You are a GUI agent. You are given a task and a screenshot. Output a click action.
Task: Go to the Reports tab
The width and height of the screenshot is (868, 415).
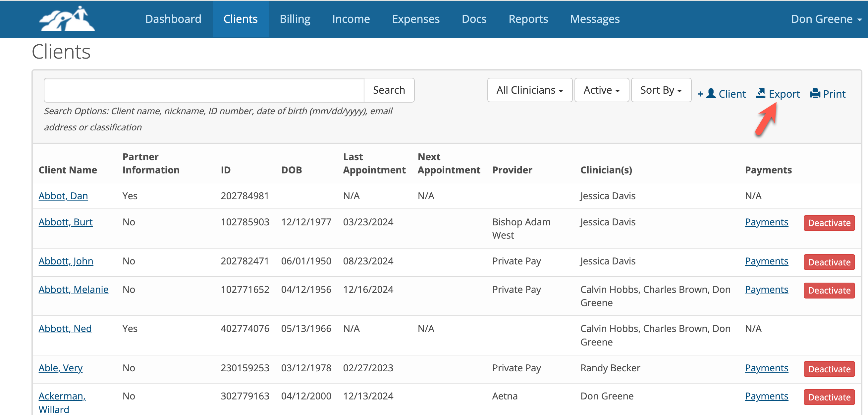[x=528, y=19]
